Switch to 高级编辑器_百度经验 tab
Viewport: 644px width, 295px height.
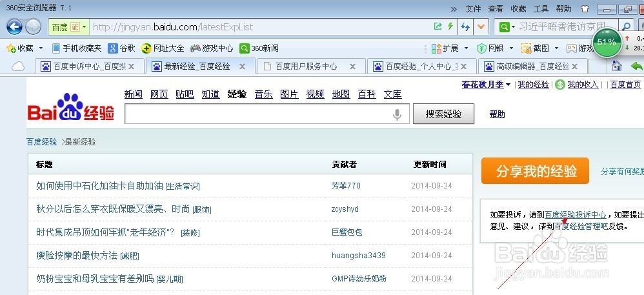[532, 66]
